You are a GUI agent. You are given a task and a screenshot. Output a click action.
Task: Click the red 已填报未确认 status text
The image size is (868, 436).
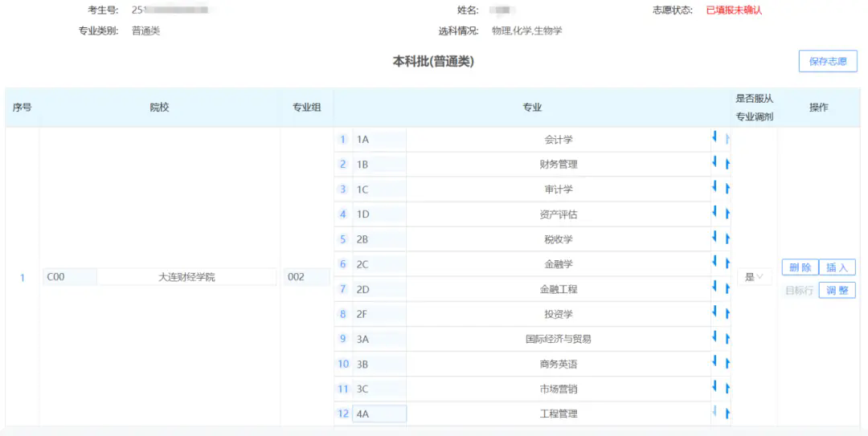734,10
